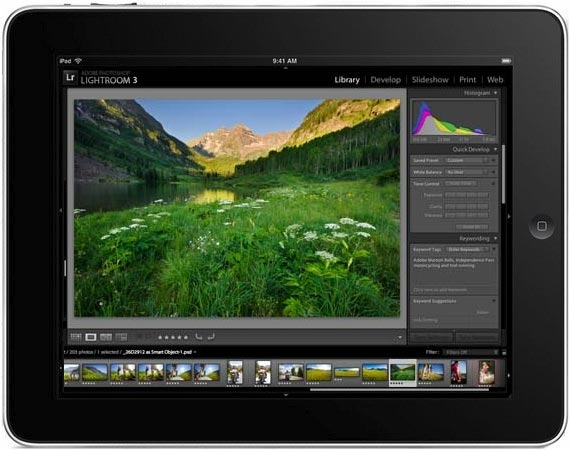Image resolution: width=570 pixels, height=450 pixels.
Task: Click the Lr Lightroom logo
Action: (x=70, y=77)
